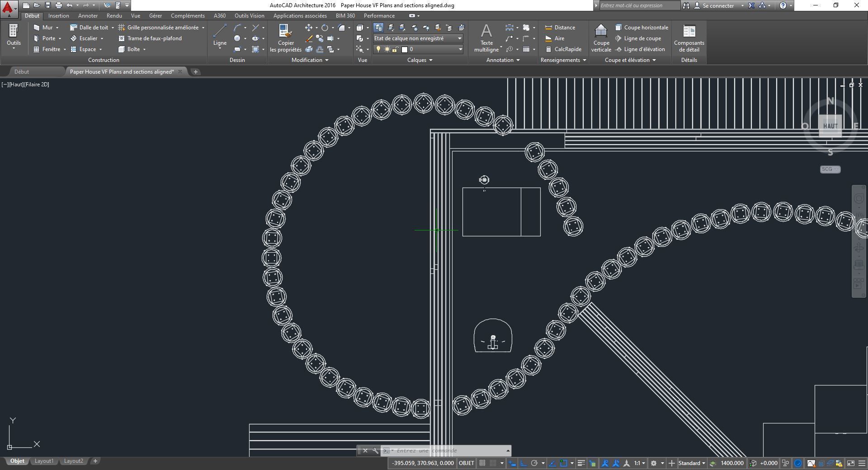
Task: Open file with quick access Open icon
Action: point(37,5)
